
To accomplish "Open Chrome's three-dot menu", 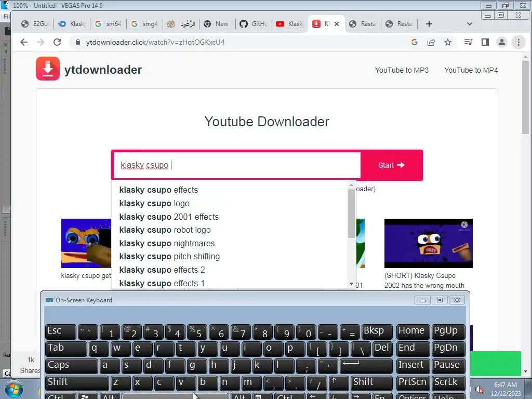I will (518, 42).
